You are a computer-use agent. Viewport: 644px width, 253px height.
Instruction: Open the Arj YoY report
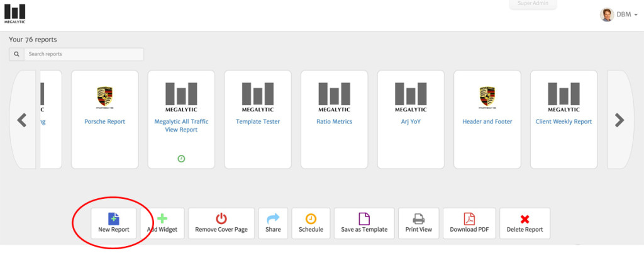click(411, 119)
